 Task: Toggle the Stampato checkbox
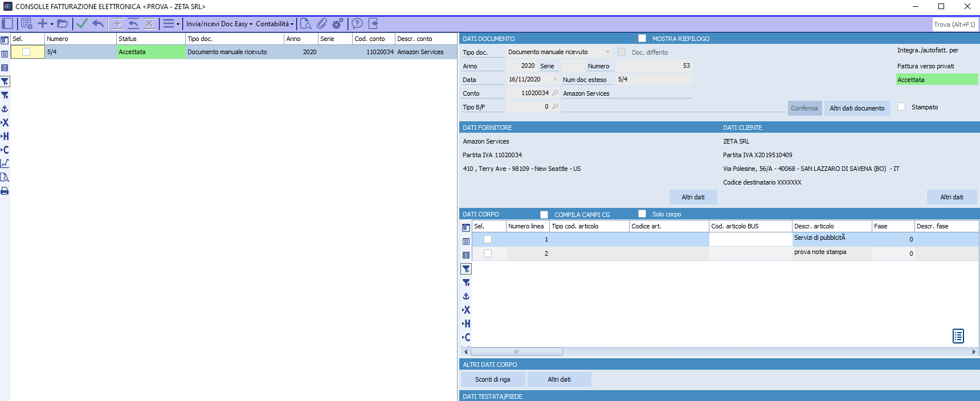point(901,107)
